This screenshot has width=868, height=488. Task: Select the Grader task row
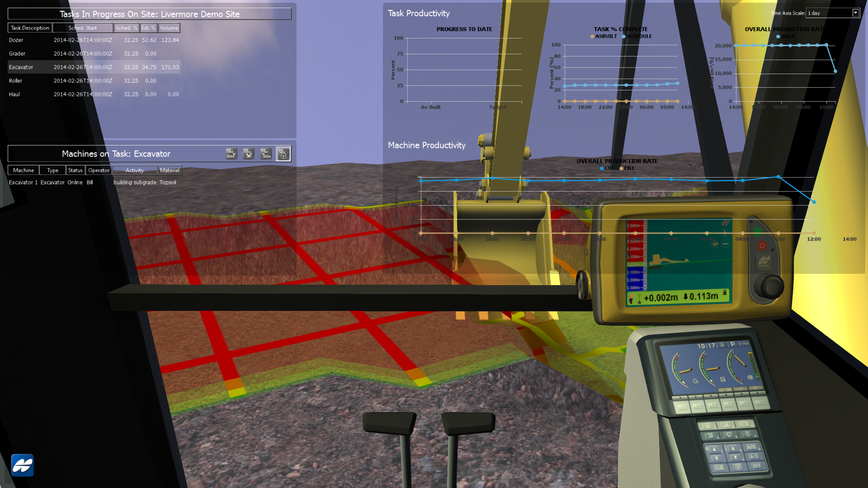coord(94,54)
